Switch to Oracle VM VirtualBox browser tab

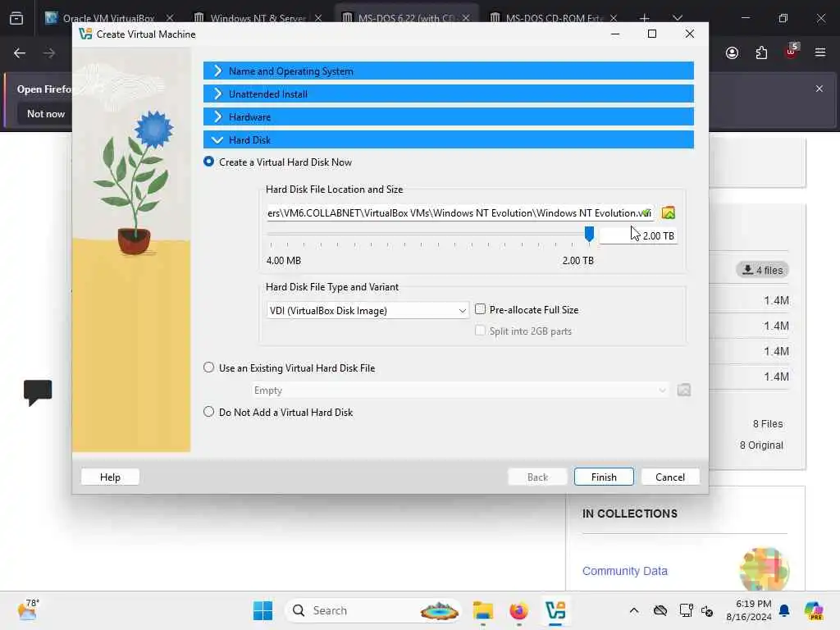pyautogui.click(x=108, y=18)
